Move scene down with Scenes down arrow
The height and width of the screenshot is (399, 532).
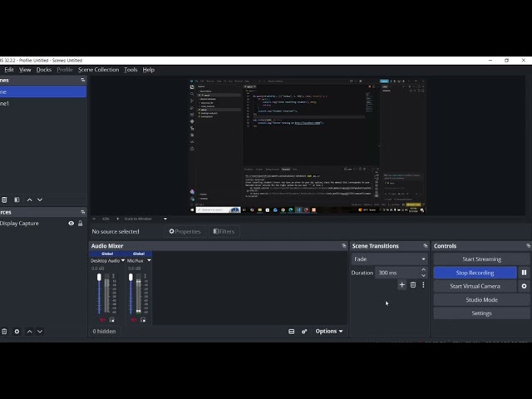[x=40, y=199]
